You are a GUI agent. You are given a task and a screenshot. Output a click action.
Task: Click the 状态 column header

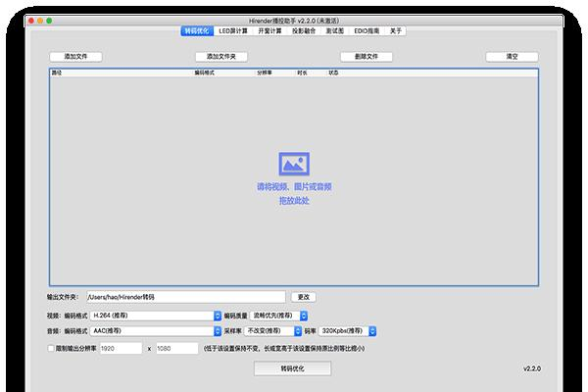click(333, 73)
